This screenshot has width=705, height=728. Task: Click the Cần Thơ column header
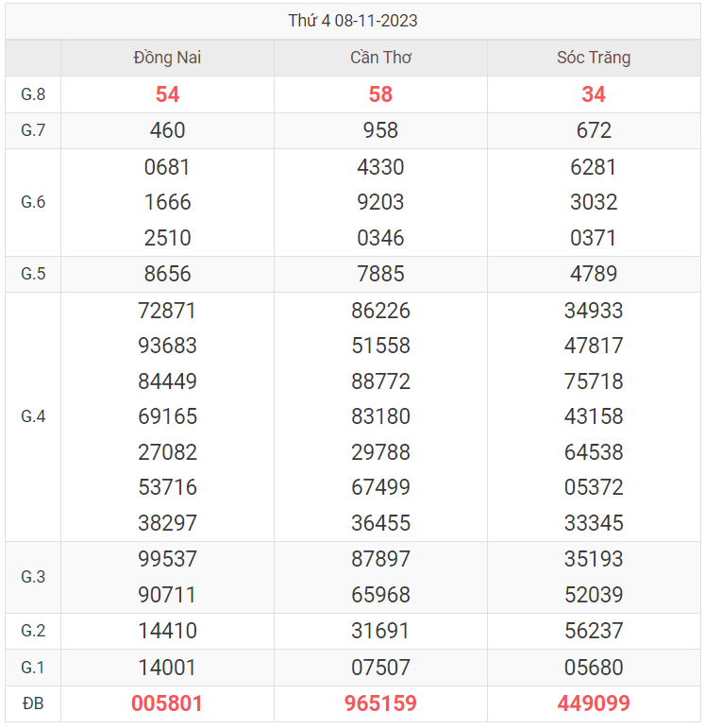[380, 58]
